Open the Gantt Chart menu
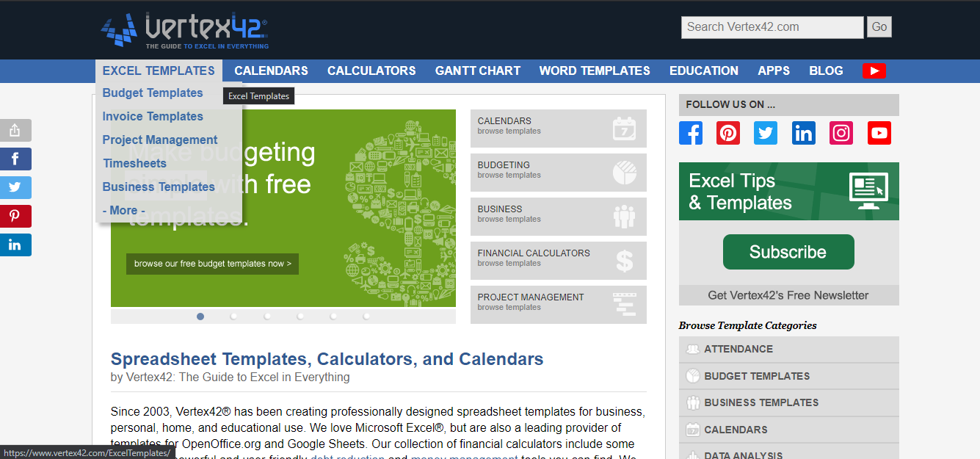Viewport: 980px width, 459px height. (477, 71)
